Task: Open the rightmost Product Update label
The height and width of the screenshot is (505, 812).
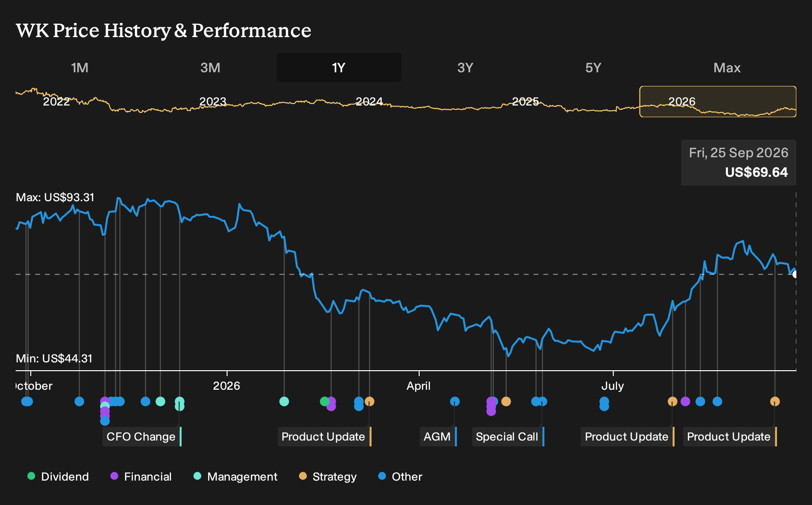Action: pyautogui.click(x=730, y=437)
